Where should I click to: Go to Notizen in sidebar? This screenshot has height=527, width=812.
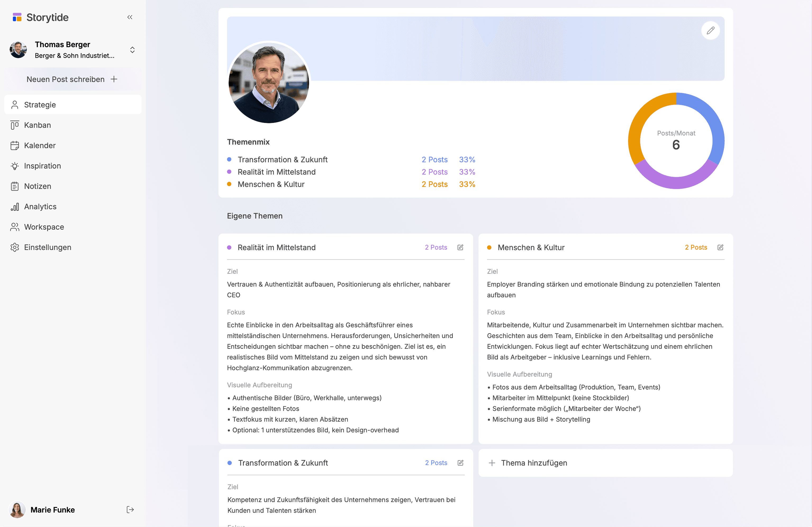click(38, 186)
